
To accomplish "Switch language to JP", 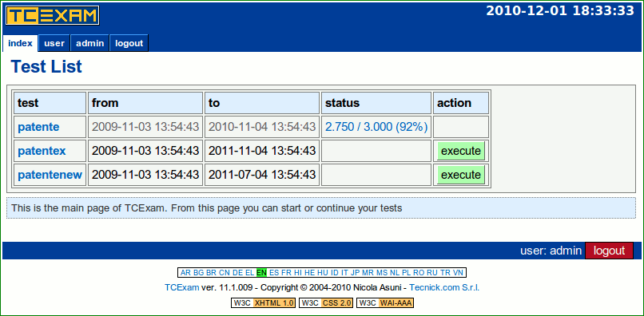I will coord(356,272).
